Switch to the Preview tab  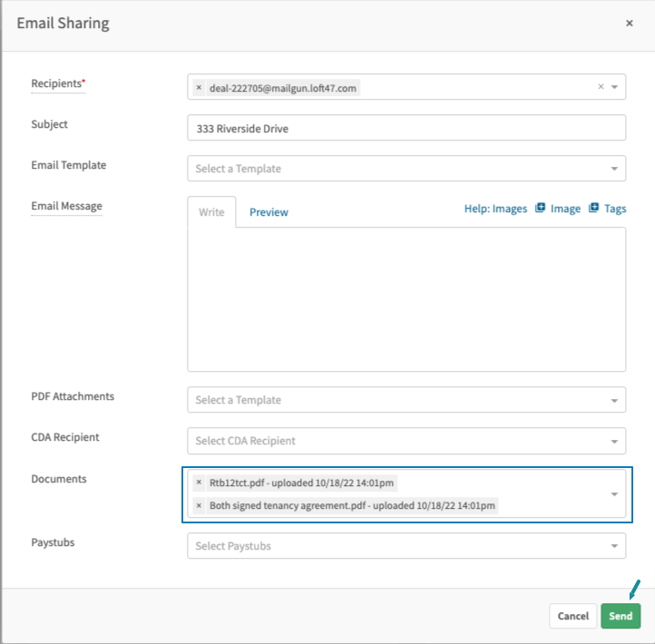269,212
